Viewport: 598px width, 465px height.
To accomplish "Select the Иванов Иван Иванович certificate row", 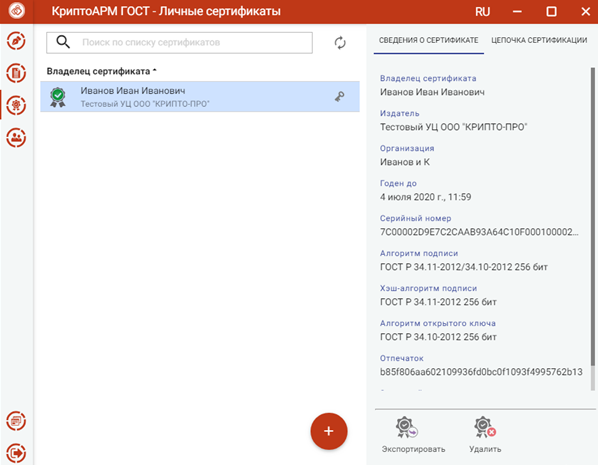I will 200,97.
